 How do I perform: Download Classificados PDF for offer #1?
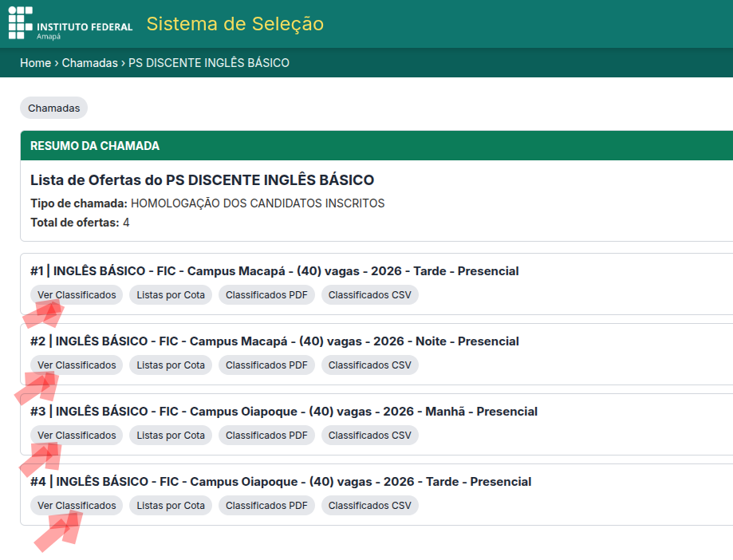pos(266,295)
